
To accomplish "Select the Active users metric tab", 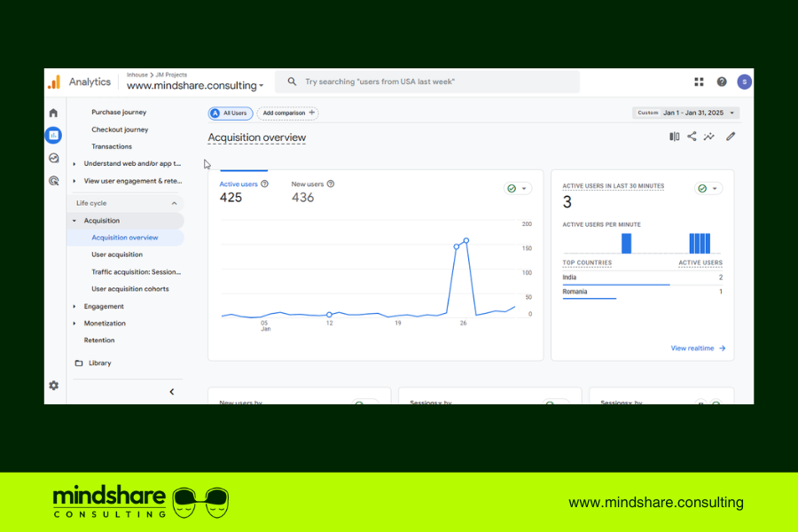I will pos(244,191).
